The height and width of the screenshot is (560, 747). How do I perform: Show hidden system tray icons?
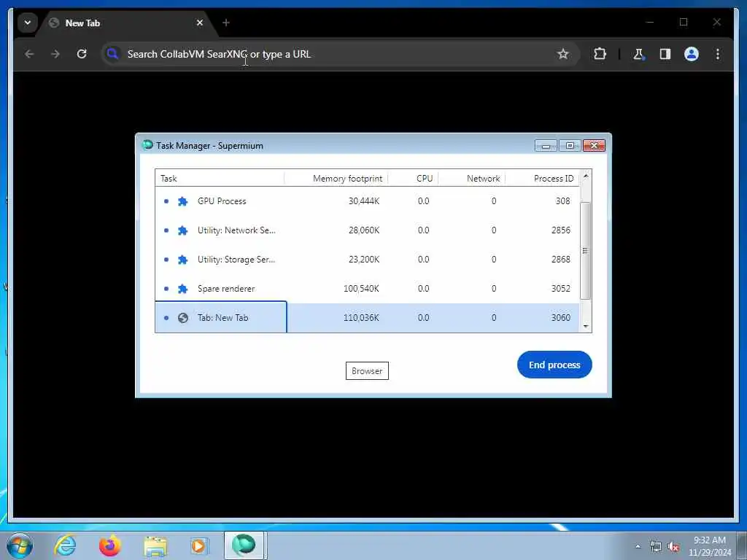pos(638,546)
